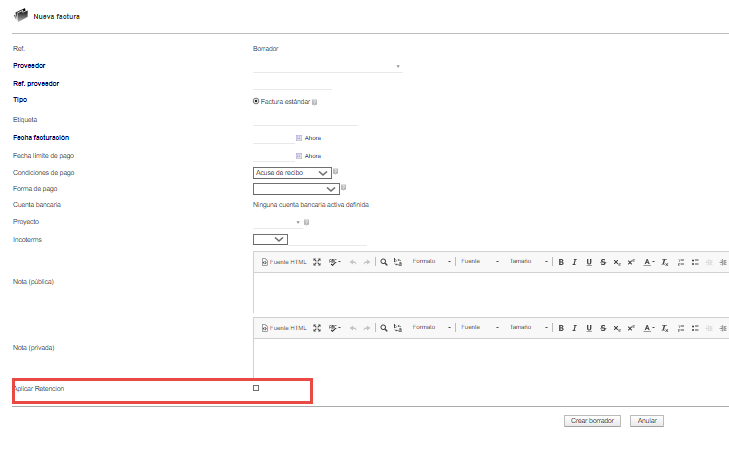
Task: Open search icon in public note toolbar
Action: coord(384,262)
